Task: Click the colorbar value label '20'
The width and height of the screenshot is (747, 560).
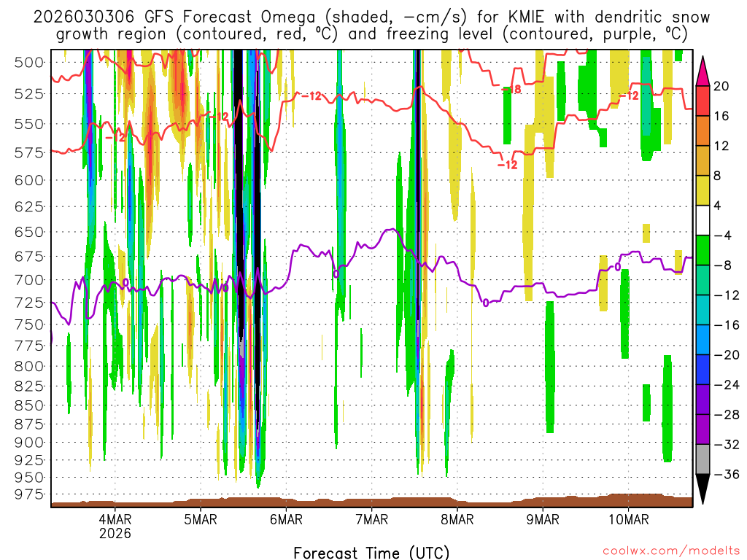Action: pyautogui.click(x=721, y=86)
